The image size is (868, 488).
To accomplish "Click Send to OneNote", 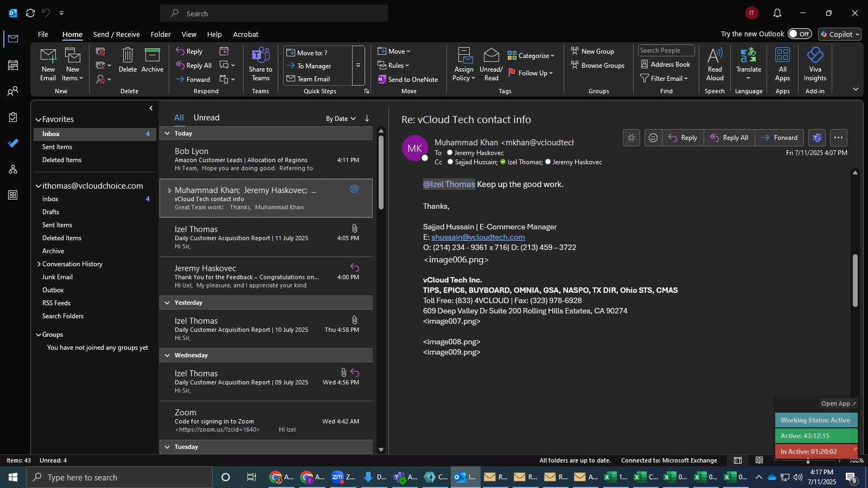I will coord(408,79).
